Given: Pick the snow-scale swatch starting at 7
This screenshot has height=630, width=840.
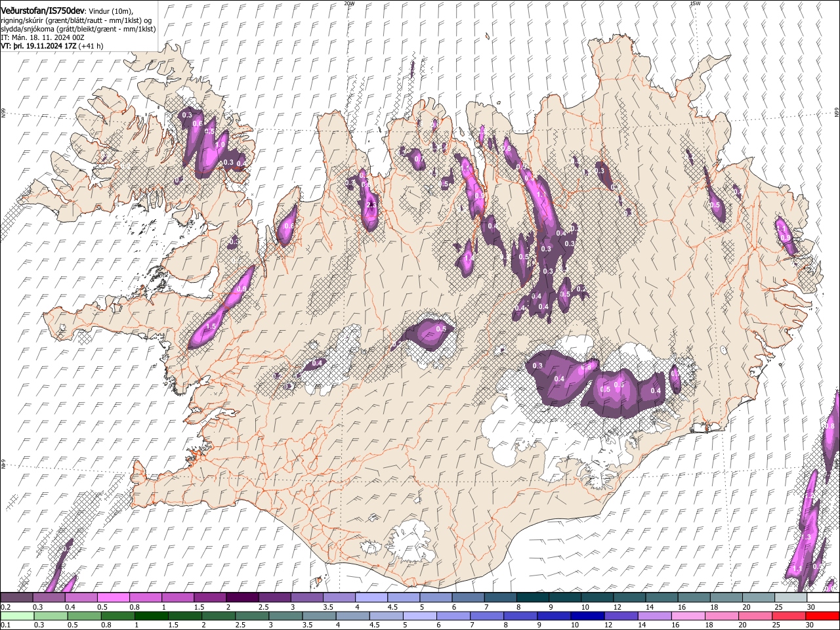Looking at the screenshot, I should (x=499, y=598).
